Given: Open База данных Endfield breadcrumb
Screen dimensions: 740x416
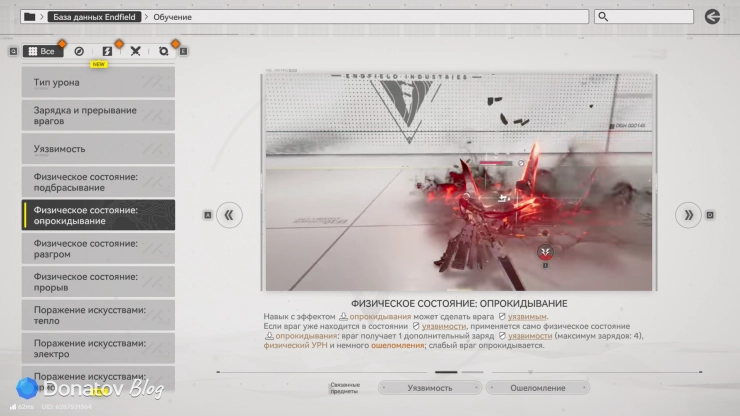Looking at the screenshot, I should coord(94,17).
